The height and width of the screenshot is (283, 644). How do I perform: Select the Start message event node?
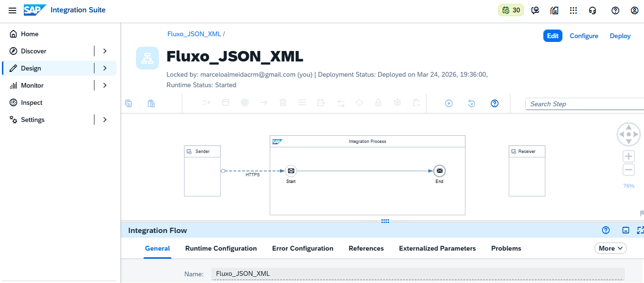coord(291,171)
